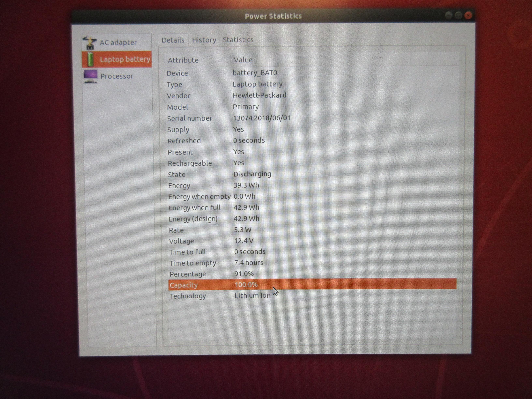Screen dimensions: 532x399
Task: Click value battery_BAT0
Action: pos(255,73)
